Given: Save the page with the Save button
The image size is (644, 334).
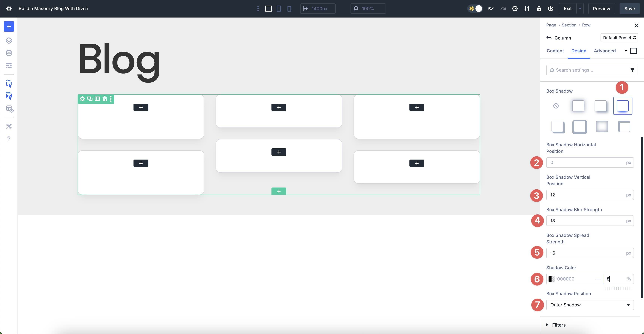Looking at the screenshot, I should click(629, 9).
